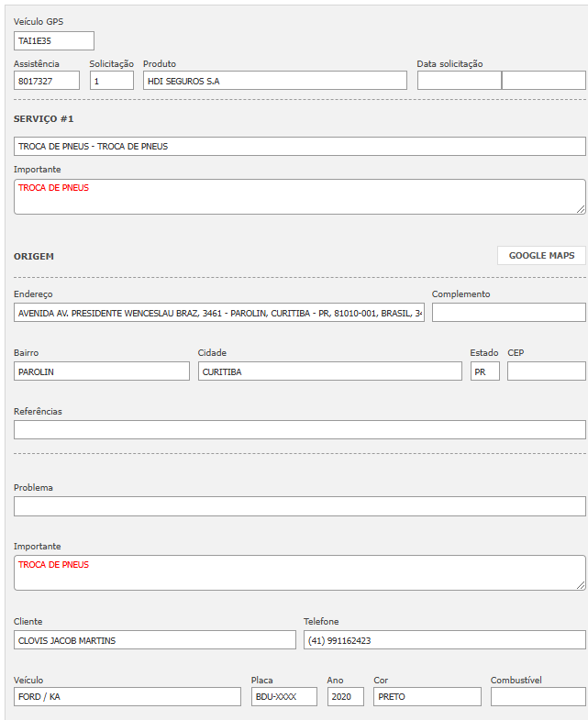
Task: Click the Referências input field
Action: 299,430
